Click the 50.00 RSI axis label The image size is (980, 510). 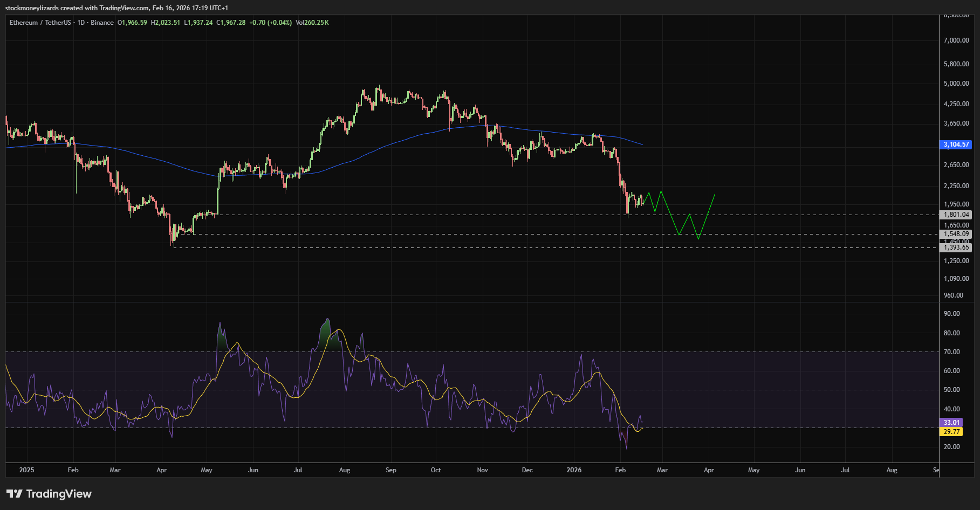pyautogui.click(x=952, y=390)
